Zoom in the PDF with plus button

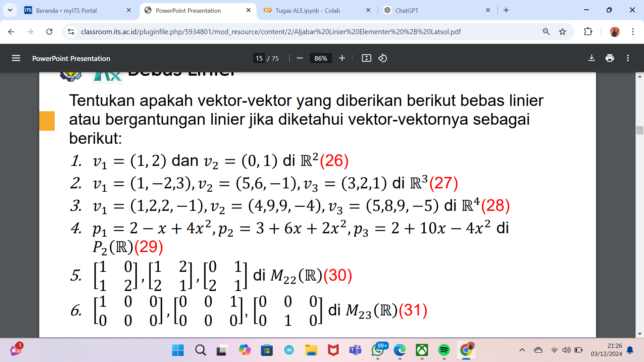click(x=342, y=58)
